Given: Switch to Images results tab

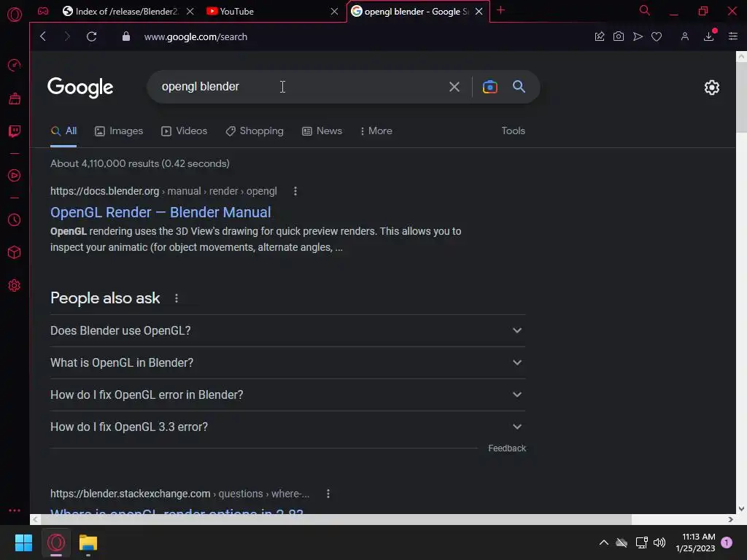Looking at the screenshot, I should pos(119,131).
